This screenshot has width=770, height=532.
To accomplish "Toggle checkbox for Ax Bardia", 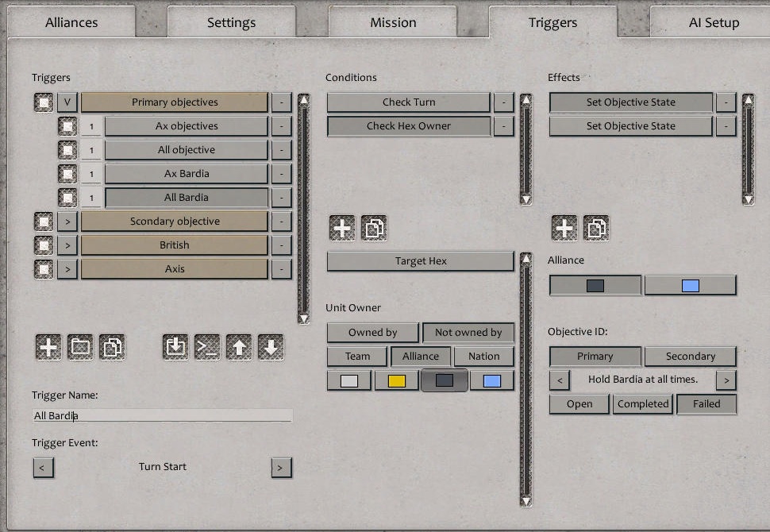I will (x=67, y=174).
